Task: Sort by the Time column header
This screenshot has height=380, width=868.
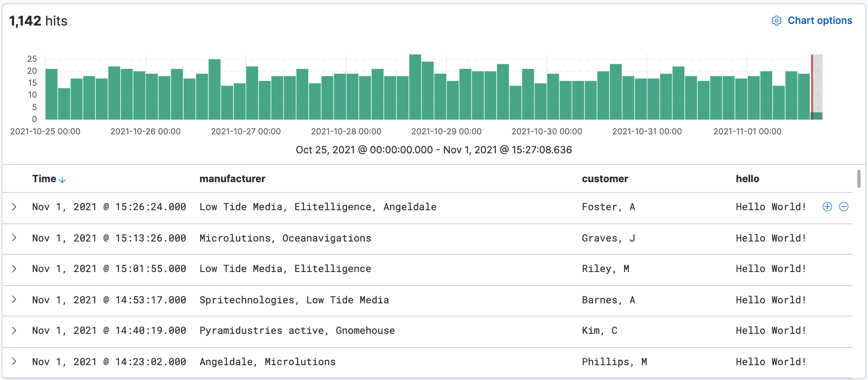Action: coord(44,179)
